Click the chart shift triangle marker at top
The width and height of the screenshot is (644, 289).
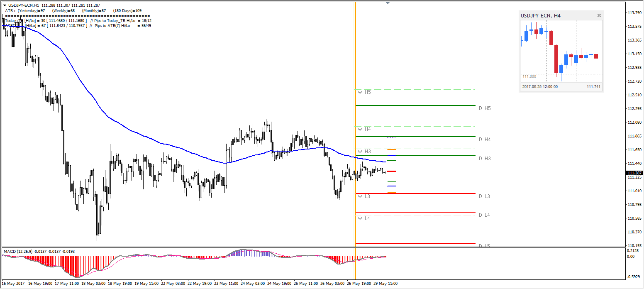click(x=388, y=3)
